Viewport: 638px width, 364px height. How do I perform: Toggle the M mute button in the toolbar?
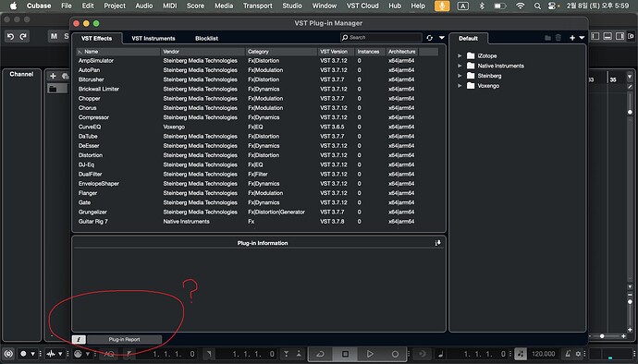54,36
